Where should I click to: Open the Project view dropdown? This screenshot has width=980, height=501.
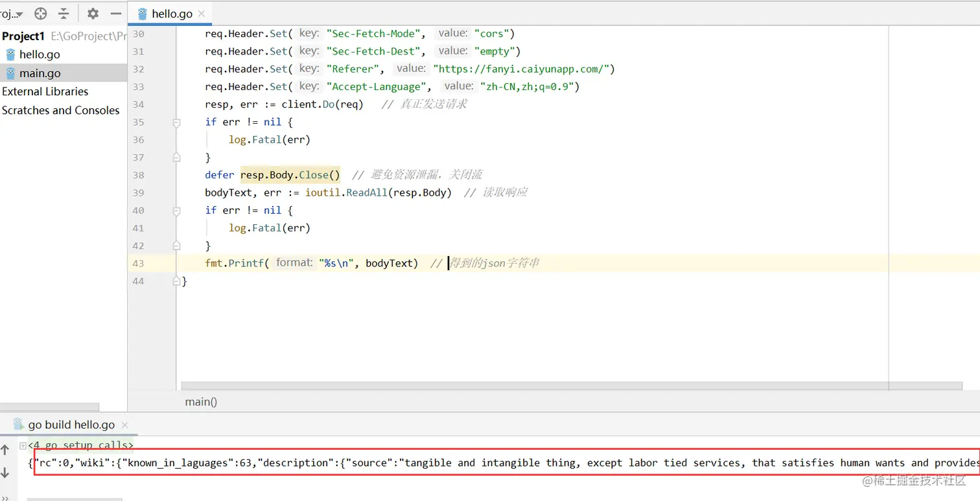click(12, 14)
